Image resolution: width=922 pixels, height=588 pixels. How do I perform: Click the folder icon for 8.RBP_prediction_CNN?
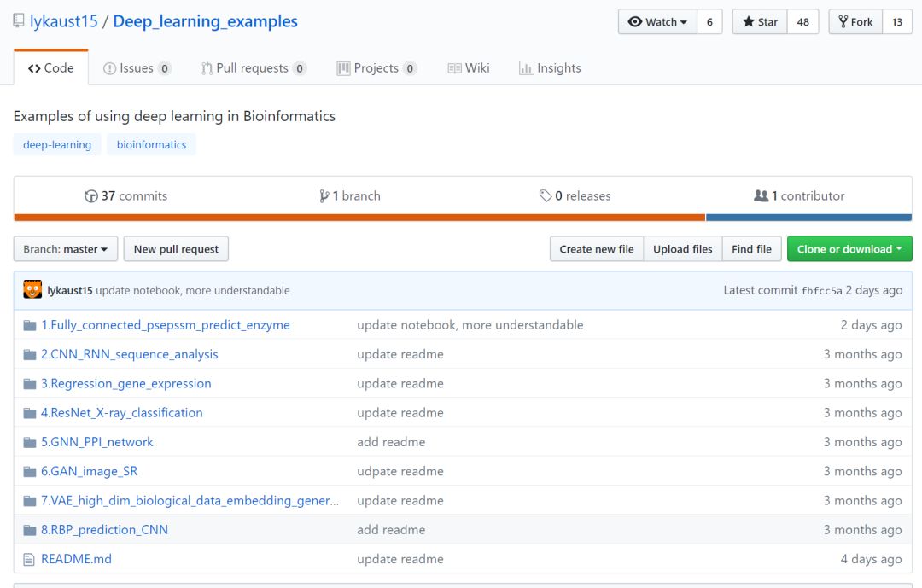point(30,530)
